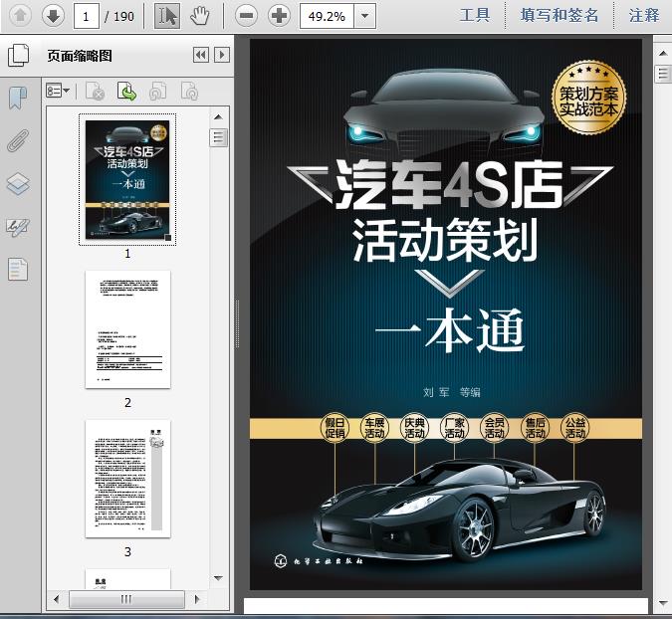The height and width of the screenshot is (619, 672).
Task: Select page 1 thumbnail
Action: pos(127,180)
